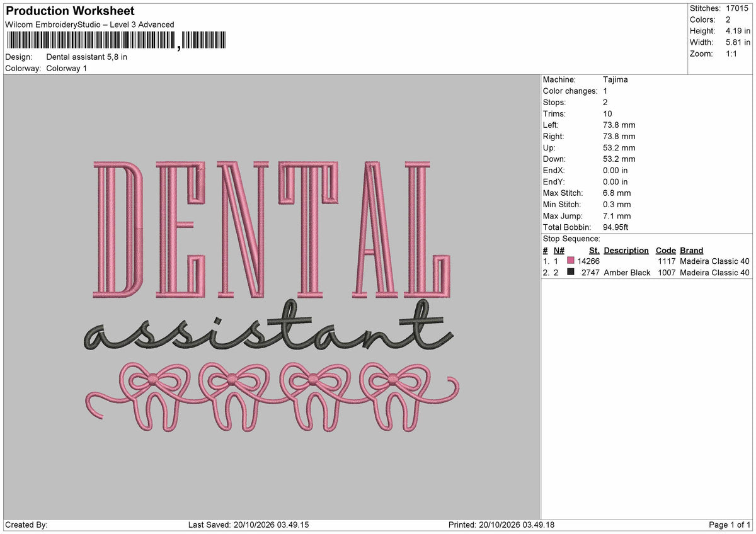The image size is (756, 534).
Task: Click the Colors value 2
Action: tap(728, 20)
